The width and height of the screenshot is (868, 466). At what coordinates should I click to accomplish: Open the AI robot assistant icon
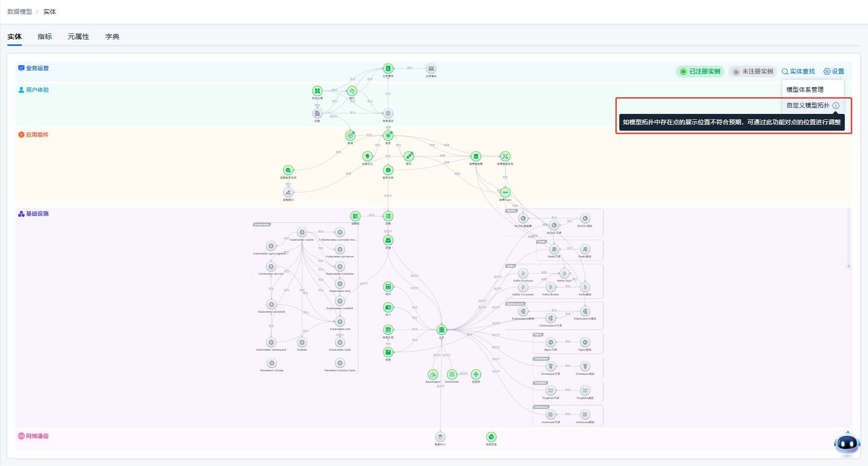pyautogui.click(x=847, y=443)
